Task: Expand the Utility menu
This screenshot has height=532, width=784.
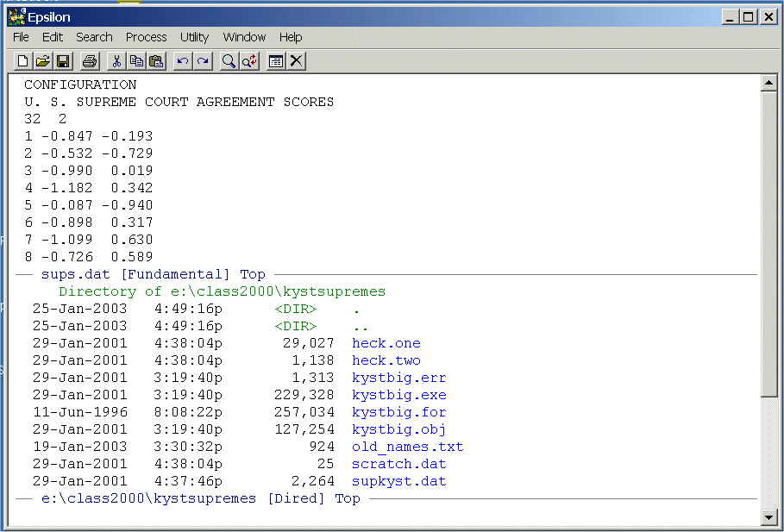Action: coord(194,37)
